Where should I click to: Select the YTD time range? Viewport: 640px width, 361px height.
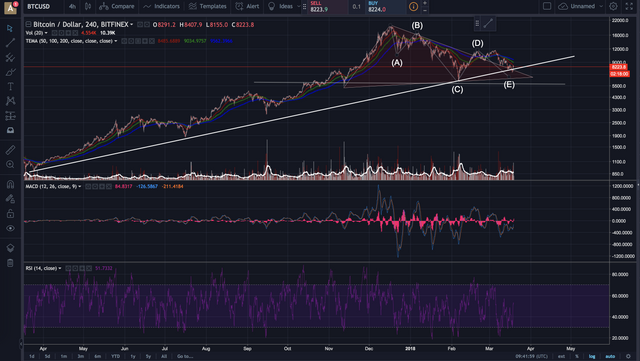(x=116, y=356)
